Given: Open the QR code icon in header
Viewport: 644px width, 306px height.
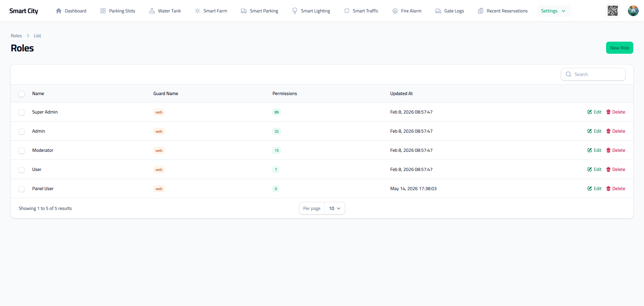Looking at the screenshot, I should (x=613, y=11).
